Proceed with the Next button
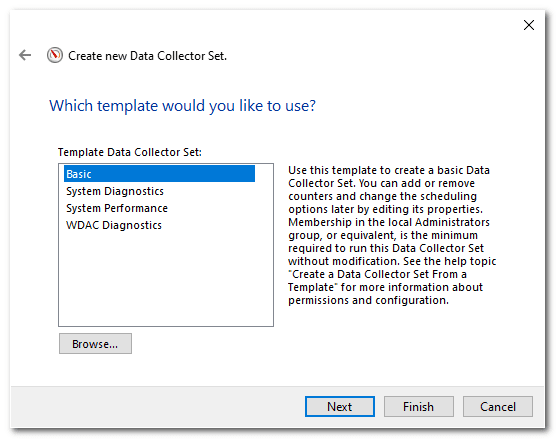The image size is (556, 439). point(340,406)
